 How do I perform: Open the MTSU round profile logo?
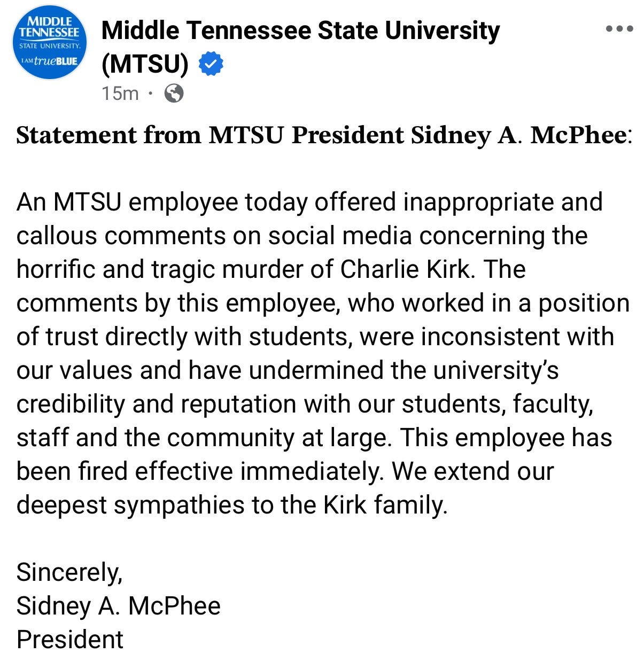coord(49,46)
